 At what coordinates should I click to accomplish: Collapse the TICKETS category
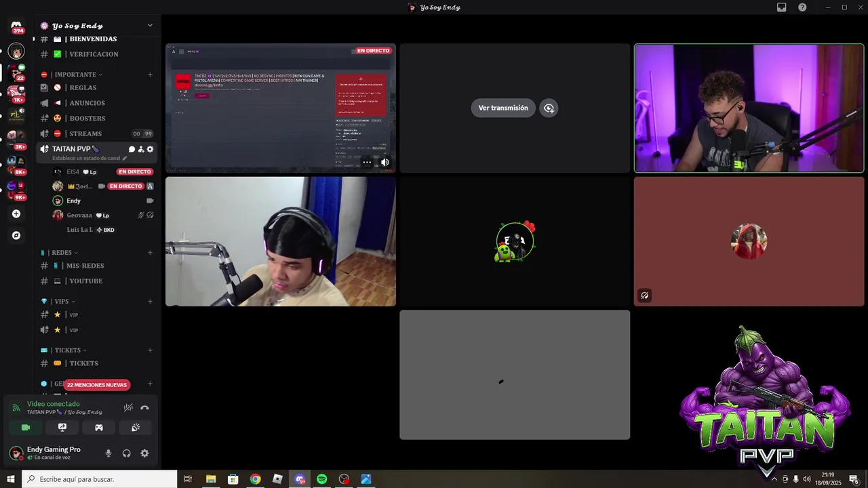64,350
